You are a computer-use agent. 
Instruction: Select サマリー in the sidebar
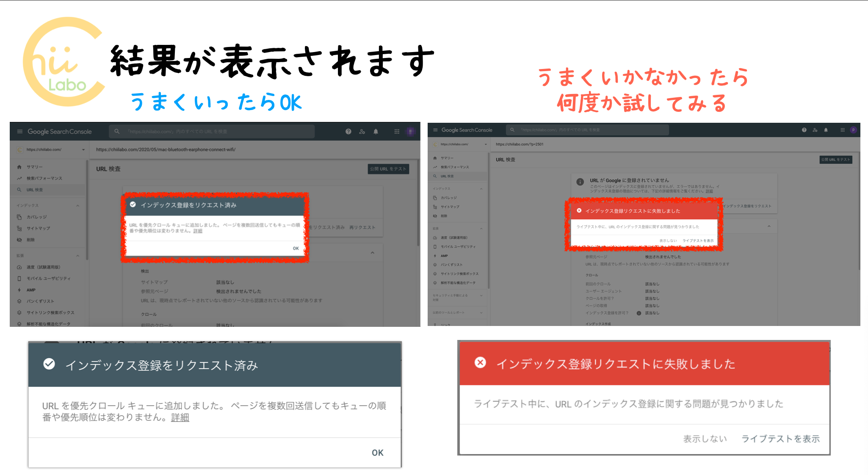click(34, 167)
